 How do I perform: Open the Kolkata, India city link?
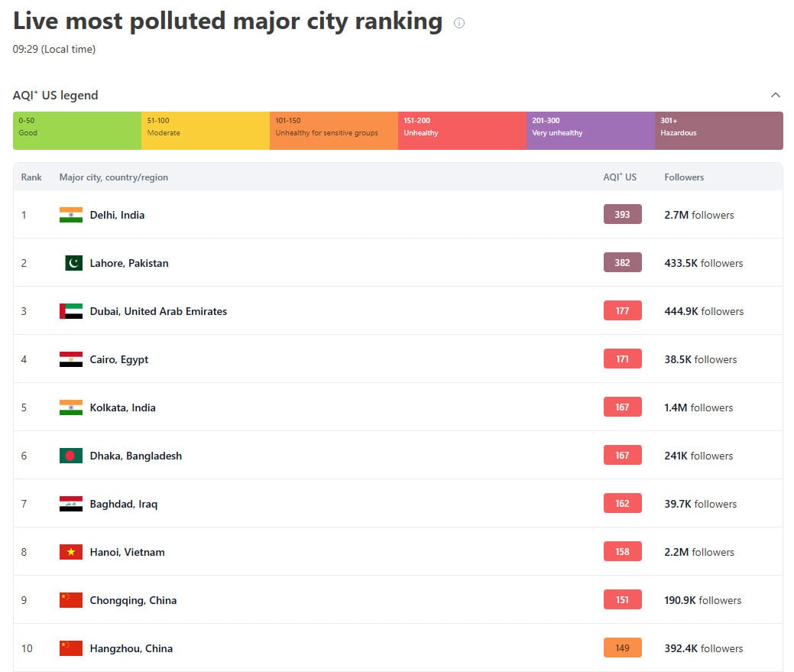122,407
